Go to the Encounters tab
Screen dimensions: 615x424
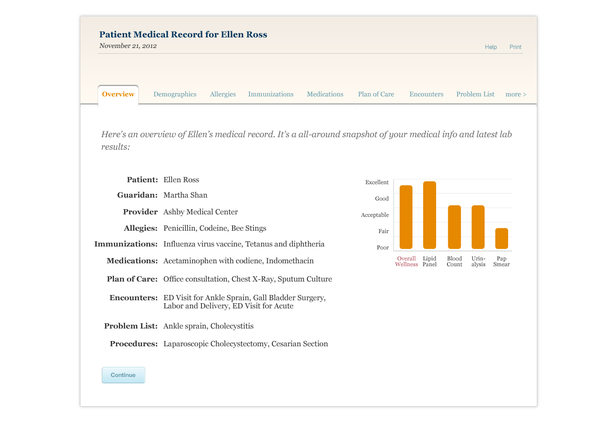tap(426, 94)
